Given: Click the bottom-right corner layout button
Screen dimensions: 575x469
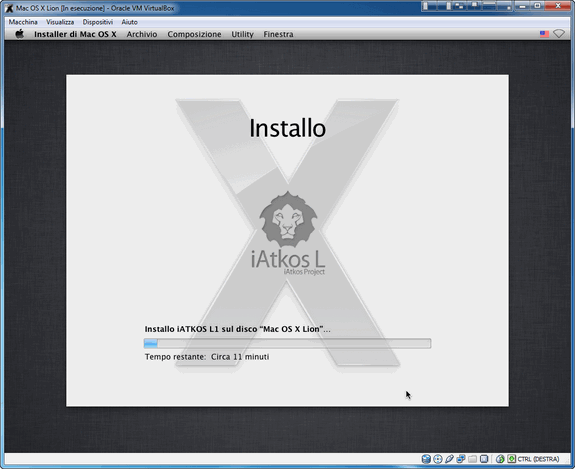Looking at the screenshot, I should [504, 6].
